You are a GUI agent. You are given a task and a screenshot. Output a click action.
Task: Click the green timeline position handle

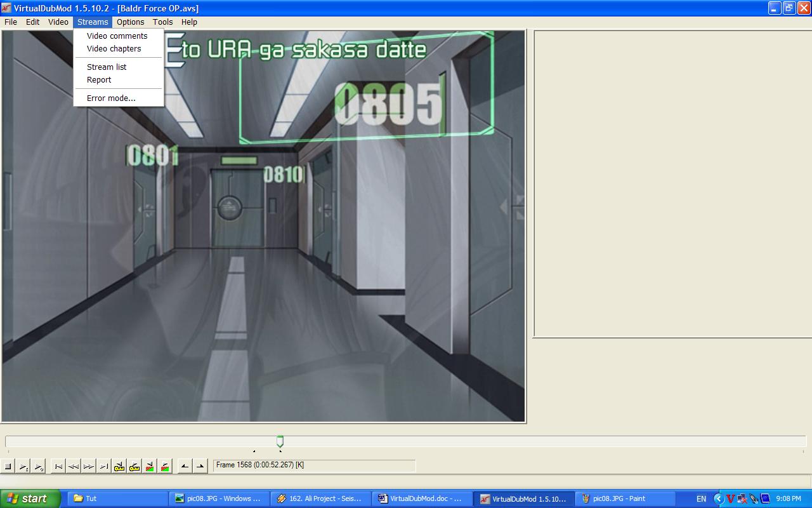coord(280,441)
